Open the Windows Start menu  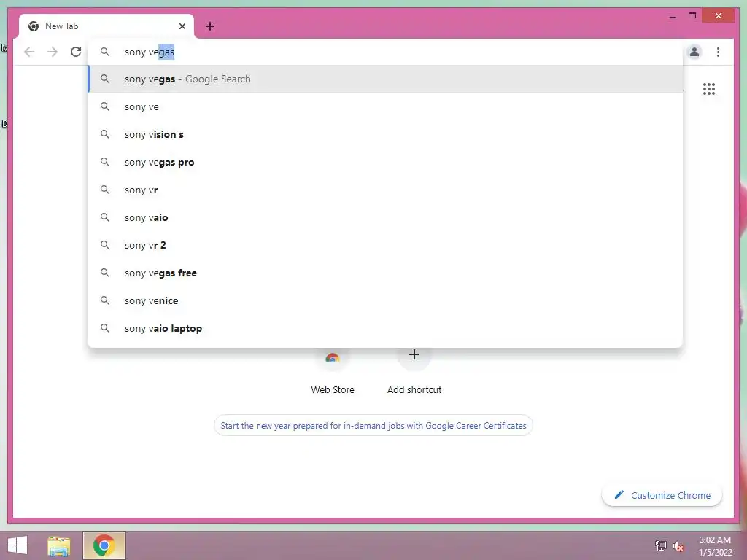click(x=18, y=545)
